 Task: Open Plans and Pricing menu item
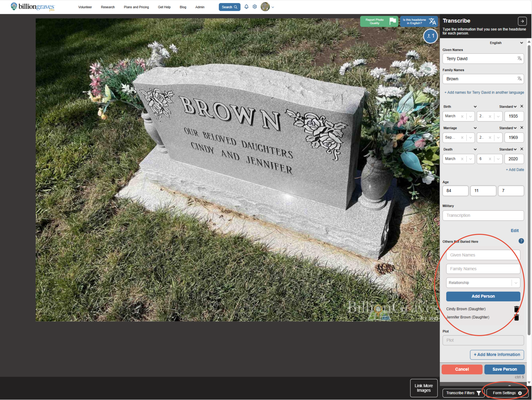(136, 7)
